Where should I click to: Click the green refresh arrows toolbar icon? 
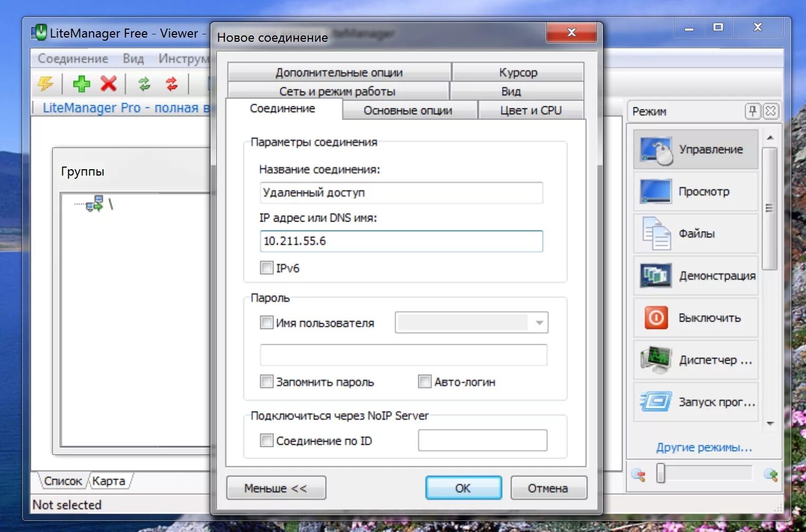144,84
